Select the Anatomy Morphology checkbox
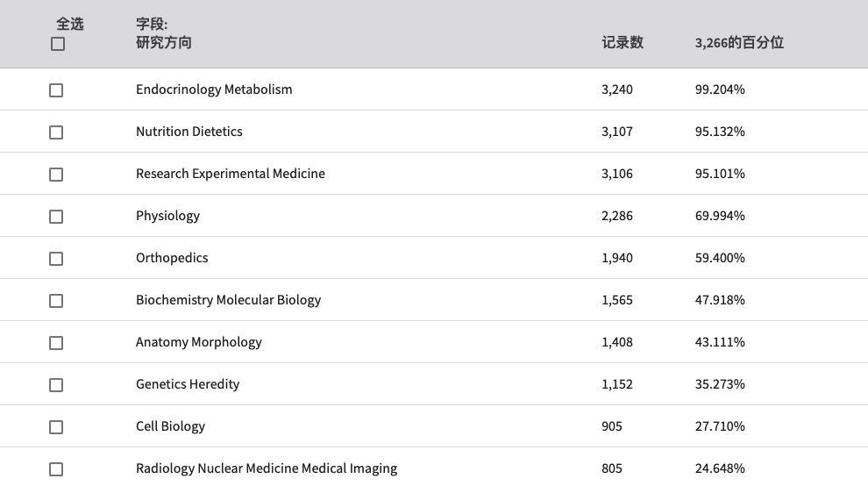868x486 pixels. point(56,343)
